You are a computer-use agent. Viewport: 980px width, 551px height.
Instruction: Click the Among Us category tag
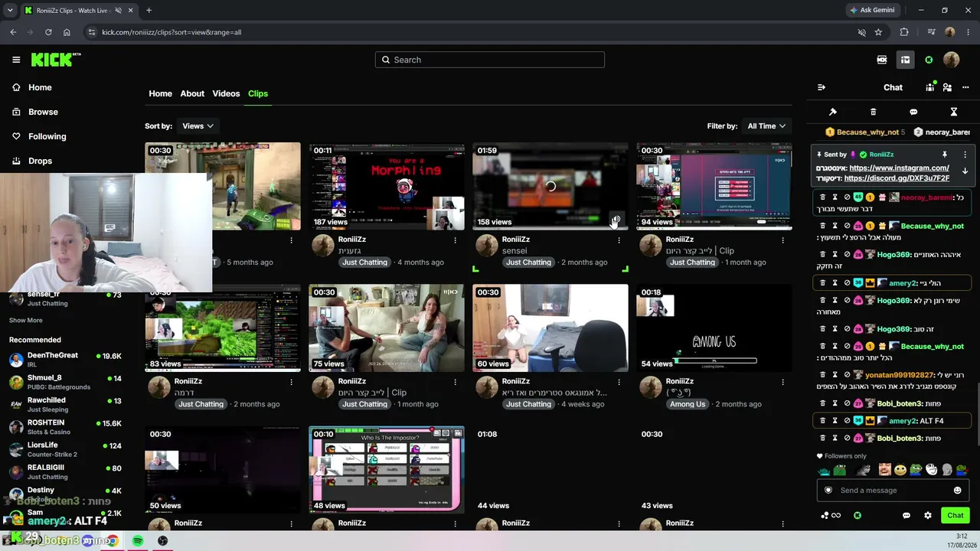click(688, 404)
